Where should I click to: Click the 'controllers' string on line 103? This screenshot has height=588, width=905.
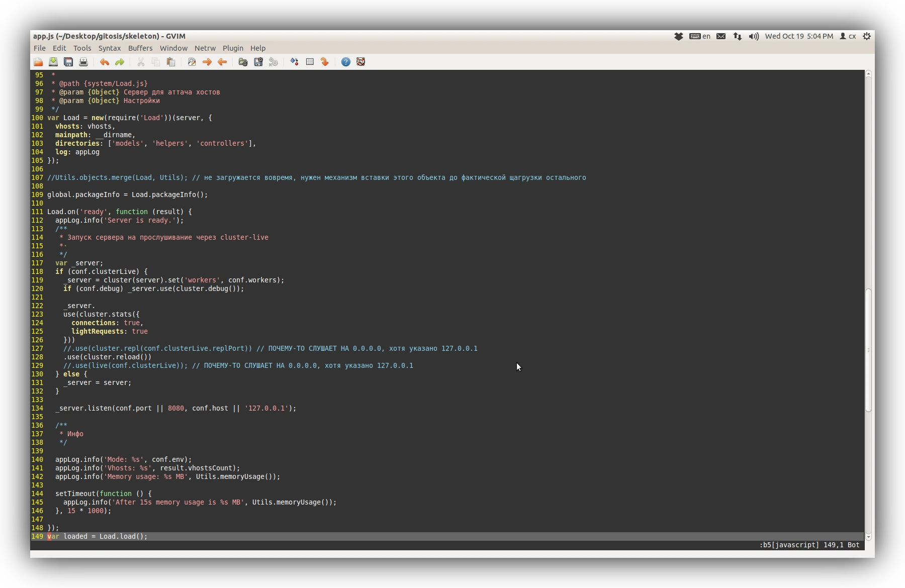click(x=222, y=143)
